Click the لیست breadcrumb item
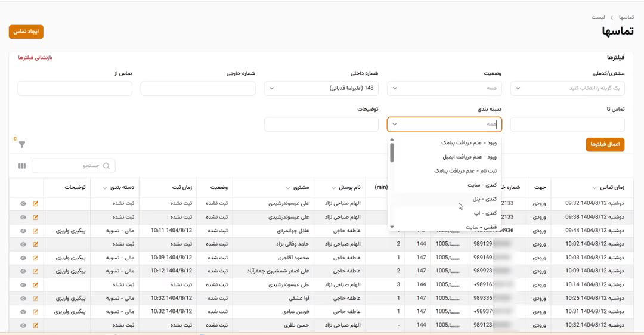The height and width of the screenshot is (335, 644). click(598, 17)
